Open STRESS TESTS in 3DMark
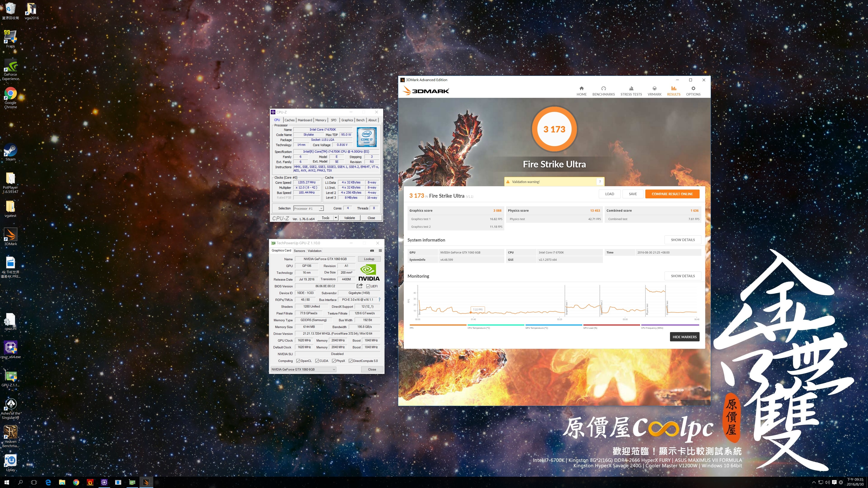The width and height of the screenshot is (868, 488). [x=631, y=91]
